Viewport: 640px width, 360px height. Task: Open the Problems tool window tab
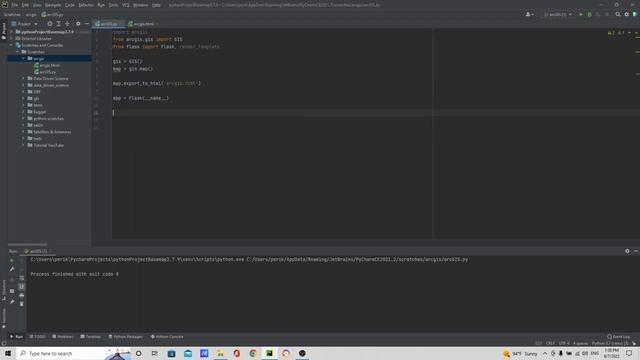63,337
